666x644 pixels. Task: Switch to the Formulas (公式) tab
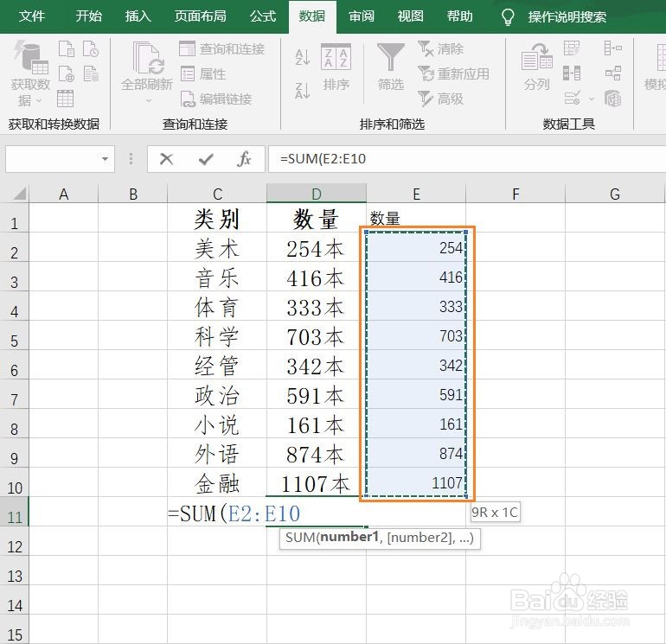tap(262, 16)
